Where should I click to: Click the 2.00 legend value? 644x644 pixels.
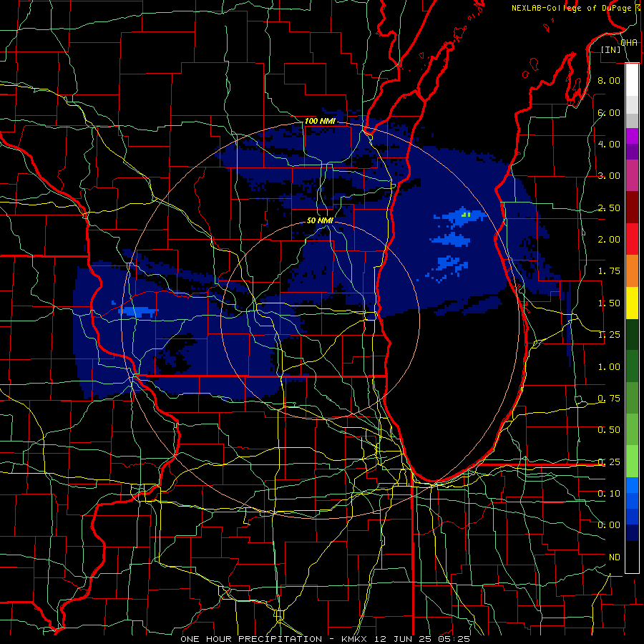609,240
